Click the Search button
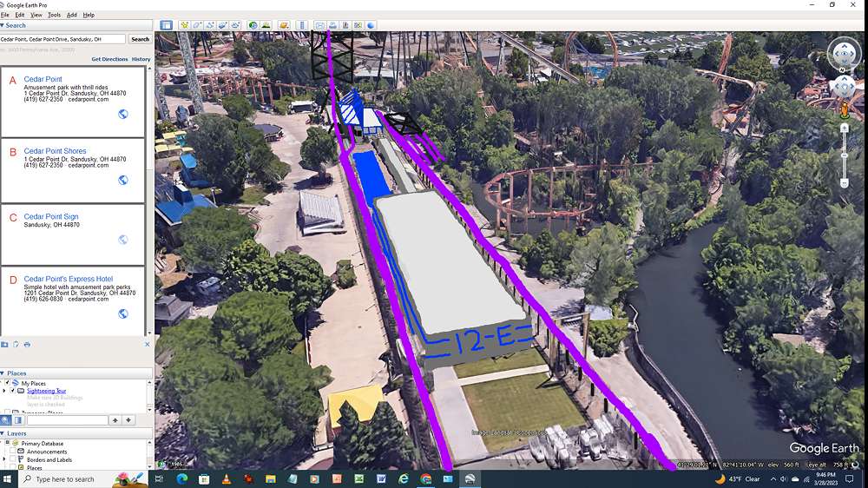Image resolution: width=868 pixels, height=488 pixels. (x=140, y=39)
